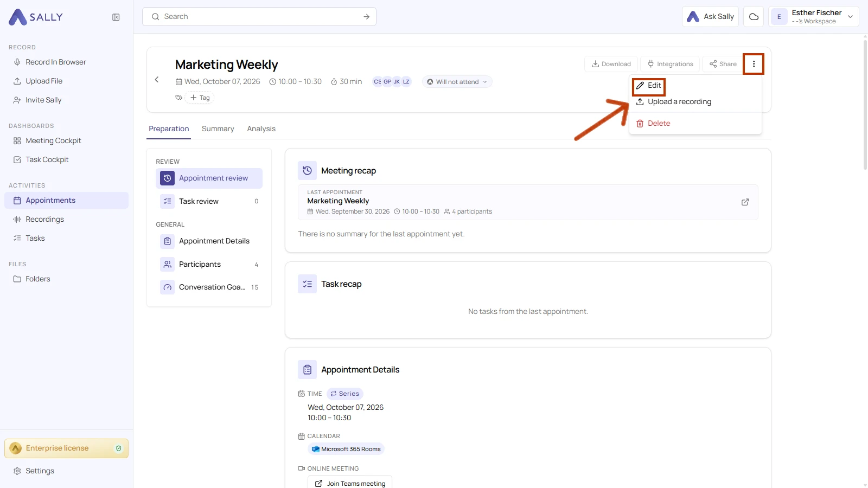Click the Task recap checklist icon
The width and height of the screenshot is (868, 488).
pos(307,284)
